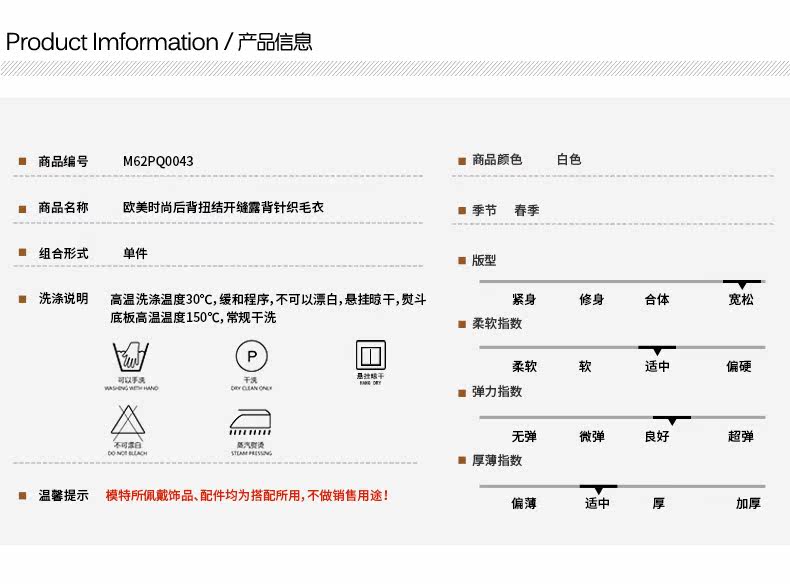Click the 温馨提示 label
Image resolution: width=790 pixels, height=584 pixels.
[x=63, y=496]
